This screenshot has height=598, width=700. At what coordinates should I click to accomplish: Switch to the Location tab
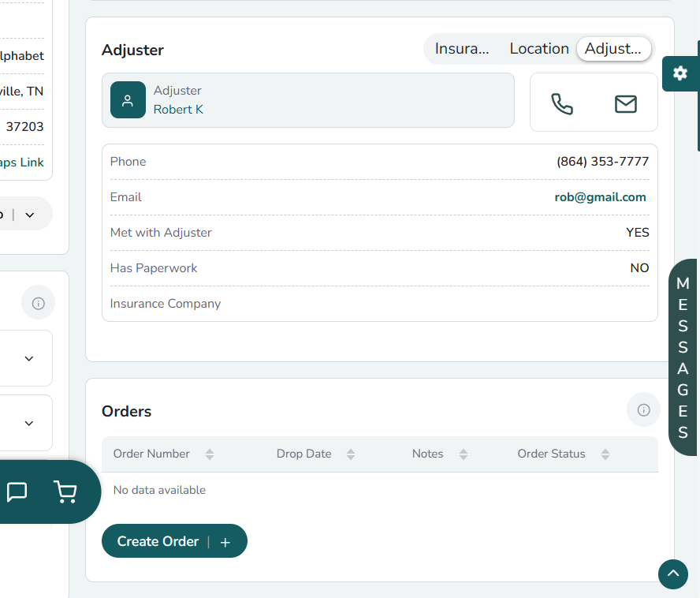point(539,49)
